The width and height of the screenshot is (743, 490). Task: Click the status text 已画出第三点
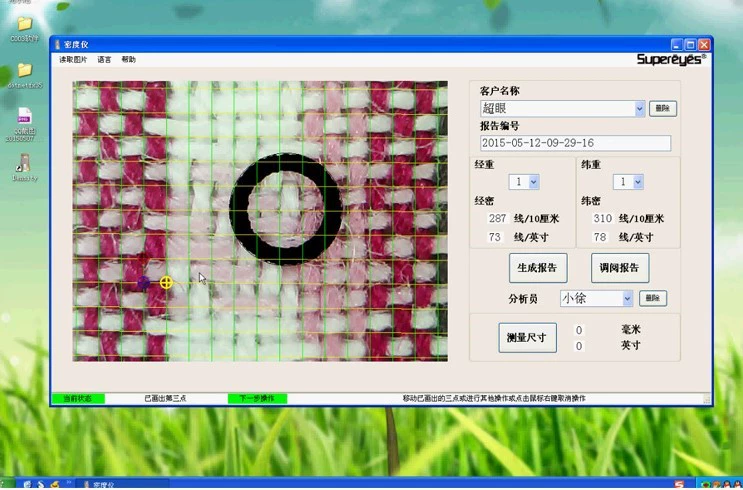165,399
